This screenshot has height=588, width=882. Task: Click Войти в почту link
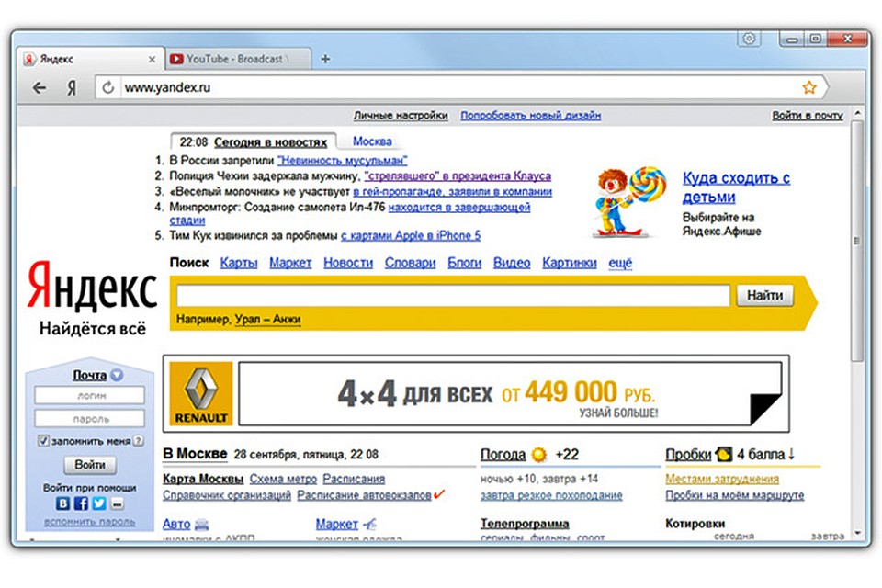pyautogui.click(x=808, y=116)
